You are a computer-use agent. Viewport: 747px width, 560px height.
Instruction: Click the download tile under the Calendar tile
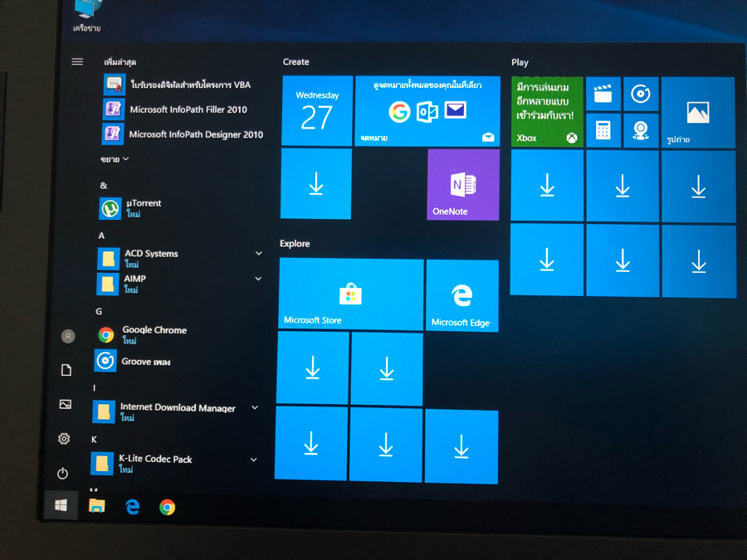tap(316, 183)
